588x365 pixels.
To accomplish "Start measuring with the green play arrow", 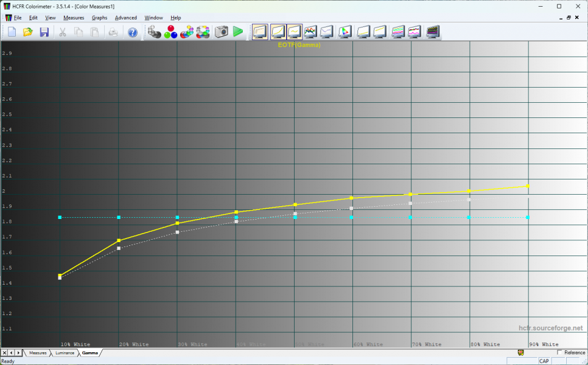I will pos(238,32).
